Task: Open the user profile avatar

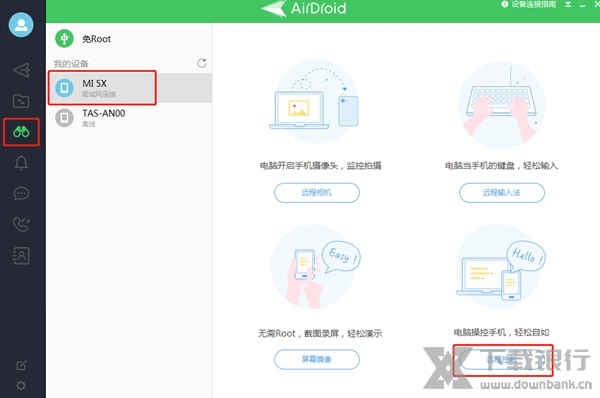Action: [x=21, y=24]
